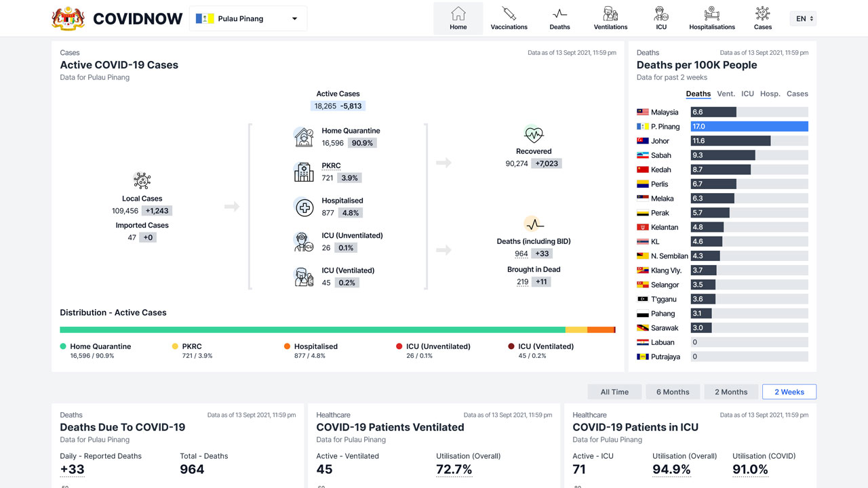Click the orange Hospitalised distribution segment

point(600,330)
